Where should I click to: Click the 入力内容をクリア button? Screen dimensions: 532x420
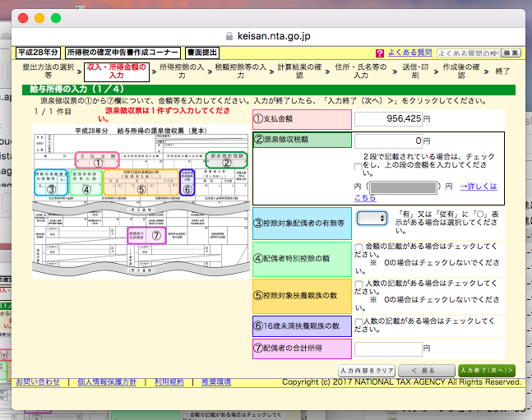point(367,371)
